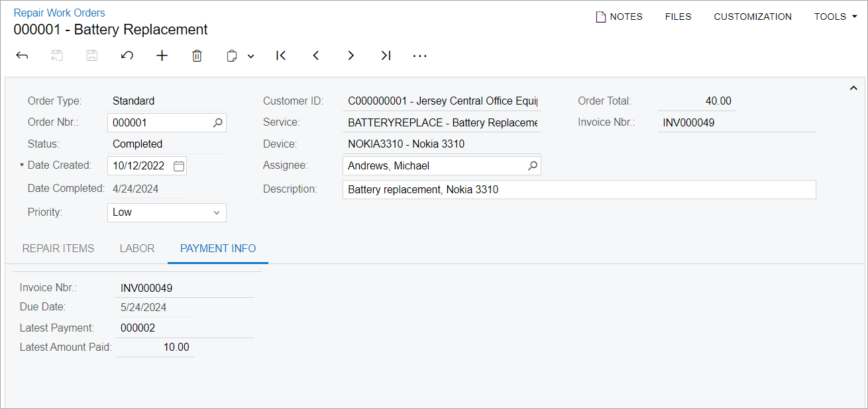Viewport: 868px width, 409px height.
Task: Collapse the order summary panel
Action: click(853, 89)
